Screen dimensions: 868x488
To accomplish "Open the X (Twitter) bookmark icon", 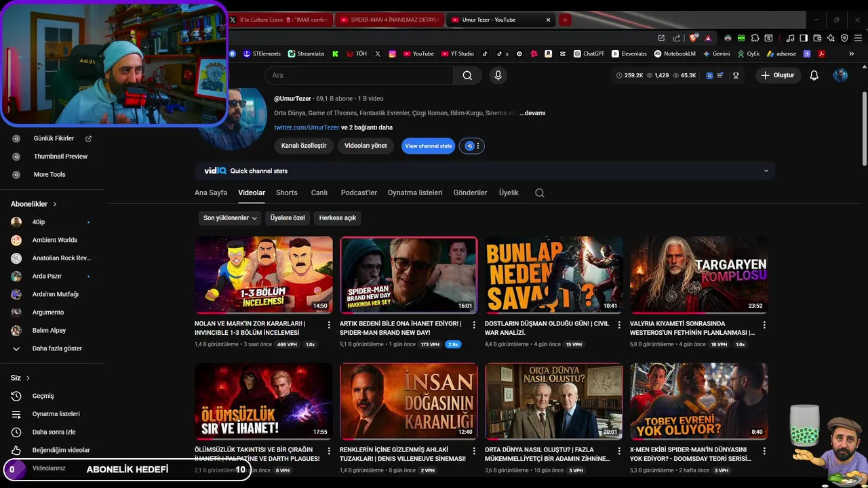I will pyautogui.click(x=378, y=54).
